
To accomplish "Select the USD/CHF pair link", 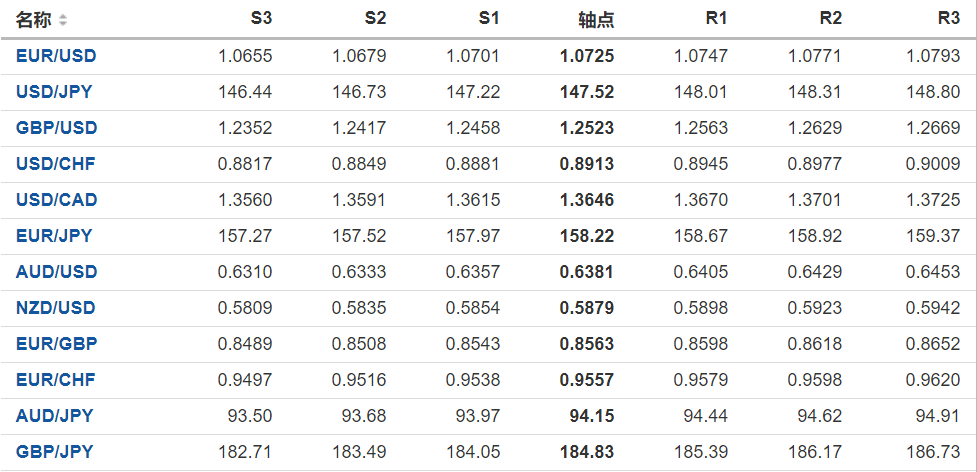I will (x=55, y=164).
